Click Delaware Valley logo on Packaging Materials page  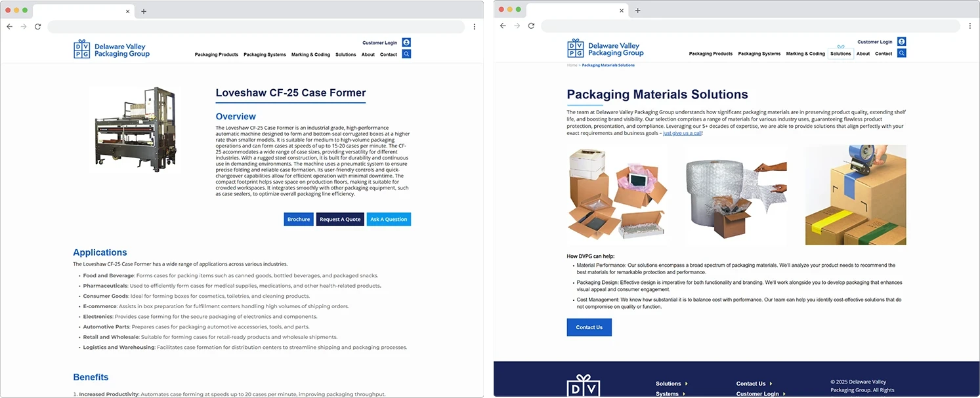pos(605,49)
